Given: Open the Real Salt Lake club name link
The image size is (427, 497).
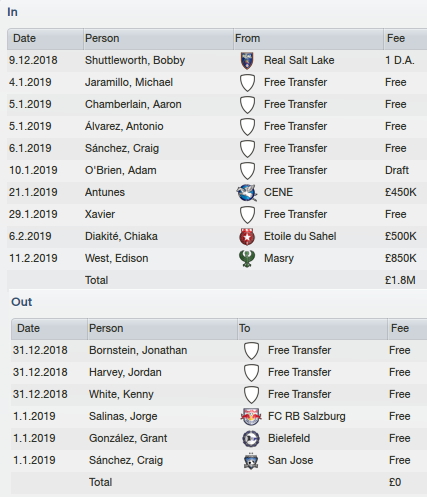Looking at the screenshot, I should (x=299, y=60).
